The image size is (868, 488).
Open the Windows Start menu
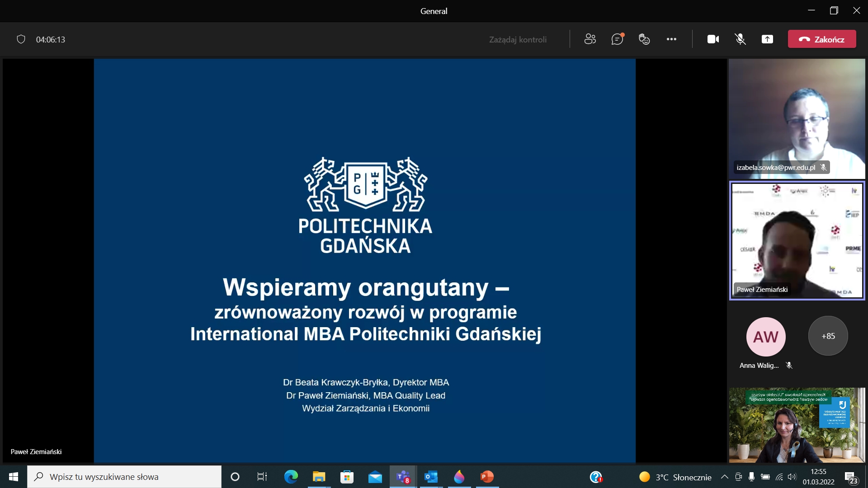13,477
